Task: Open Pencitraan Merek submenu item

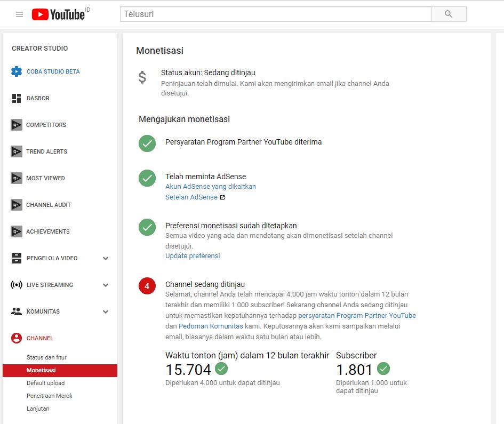Action: tap(50, 396)
